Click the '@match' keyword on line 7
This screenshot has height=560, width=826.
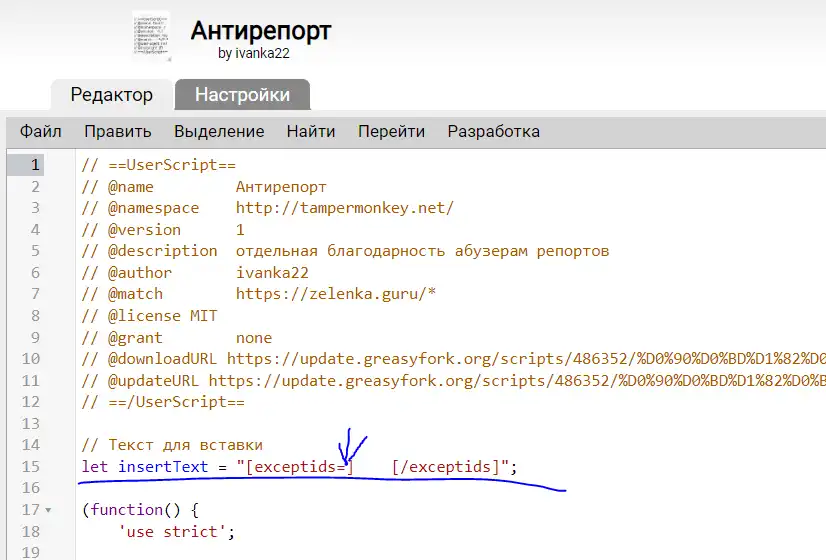tap(135, 294)
